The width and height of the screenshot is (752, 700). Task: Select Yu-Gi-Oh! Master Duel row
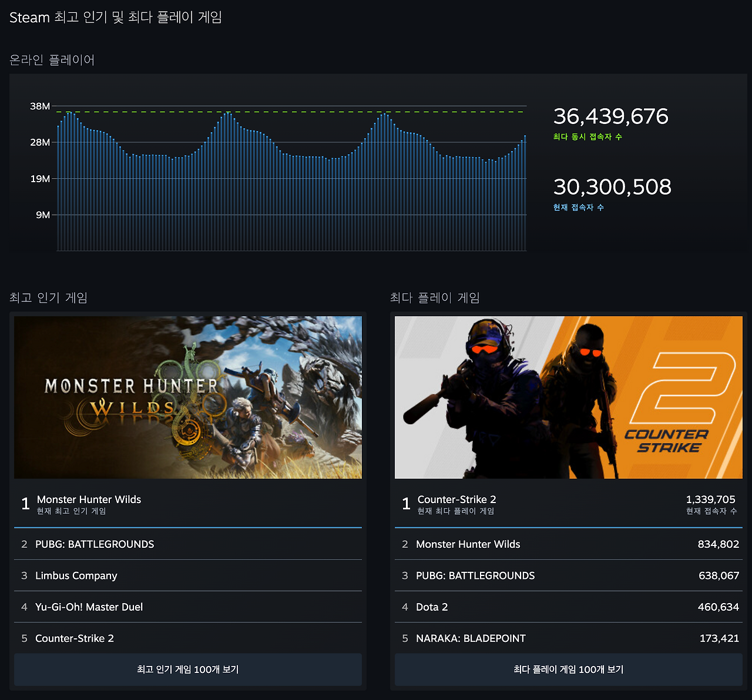[x=188, y=607]
